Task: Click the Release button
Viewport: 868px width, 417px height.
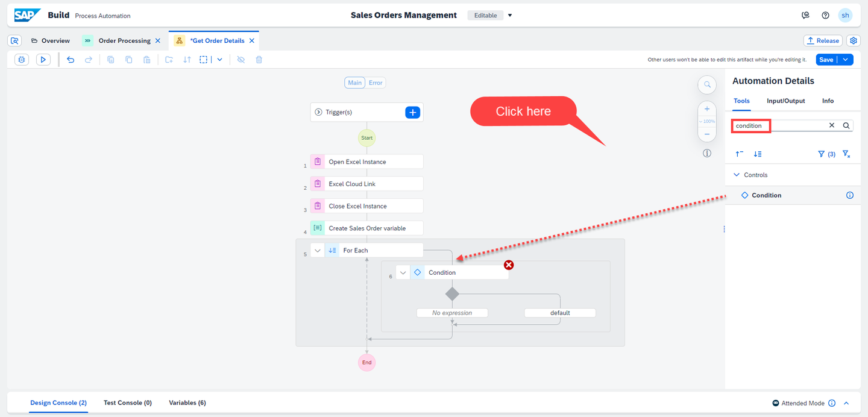Action: (823, 40)
